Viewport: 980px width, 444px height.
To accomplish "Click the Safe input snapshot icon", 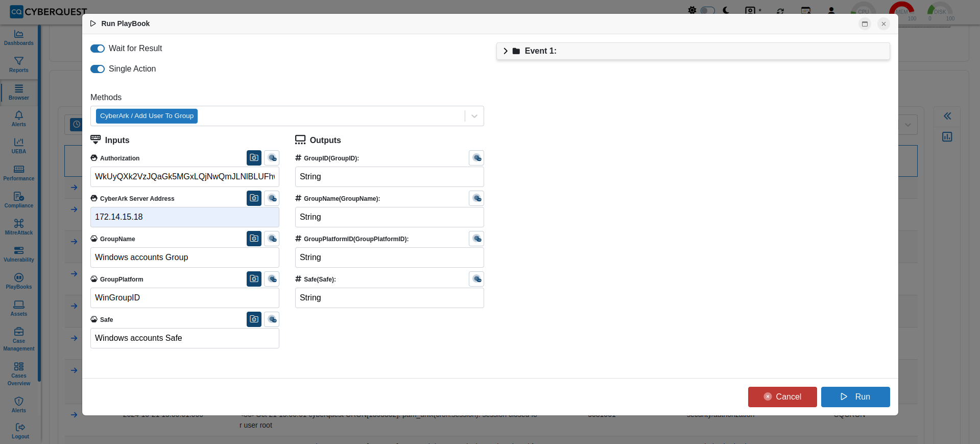I will [x=254, y=319].
